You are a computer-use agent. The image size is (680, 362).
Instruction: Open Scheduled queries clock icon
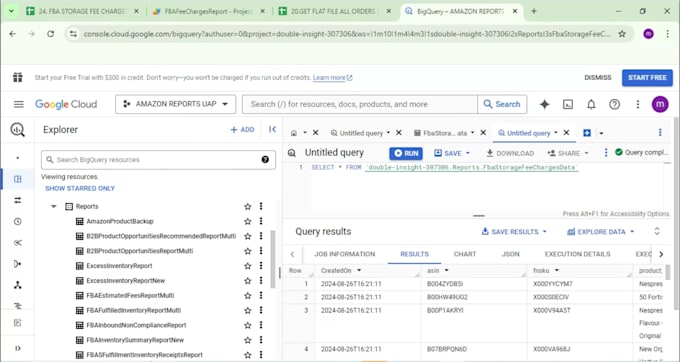tap(18, 221)
